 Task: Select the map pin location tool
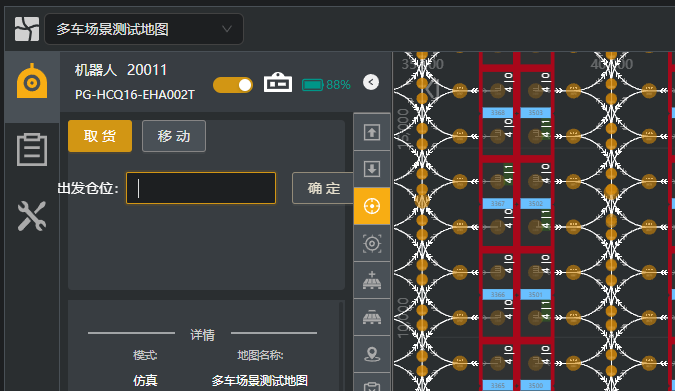click(372, 354)
